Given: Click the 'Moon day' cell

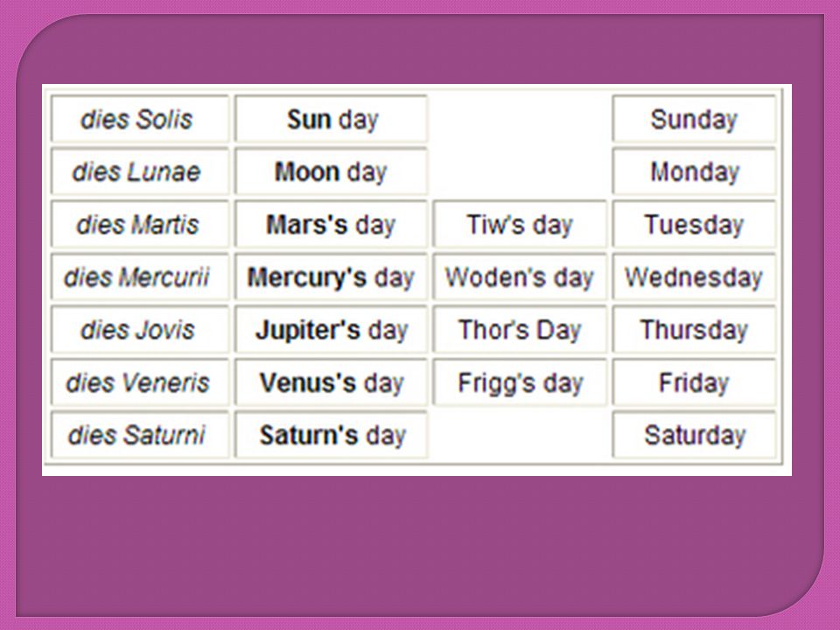Looking at the screenshot, I should click(x=331, y=171).
